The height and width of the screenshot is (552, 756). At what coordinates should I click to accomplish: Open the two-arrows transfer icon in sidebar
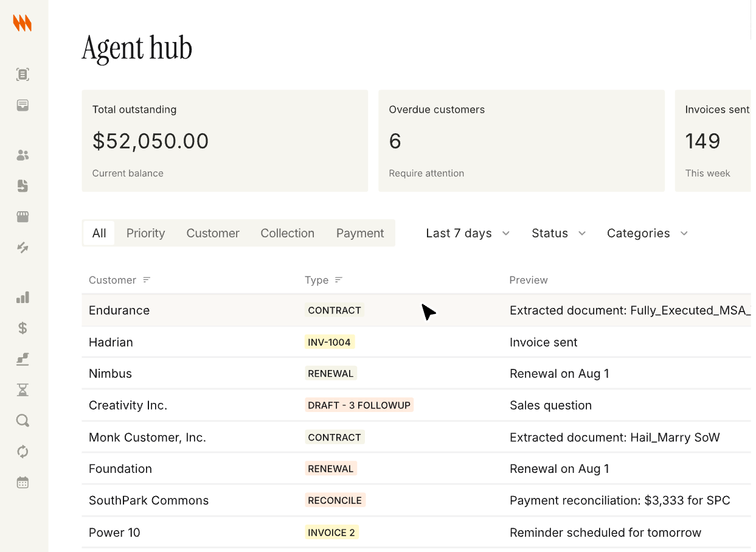click(x=23, y=247)
